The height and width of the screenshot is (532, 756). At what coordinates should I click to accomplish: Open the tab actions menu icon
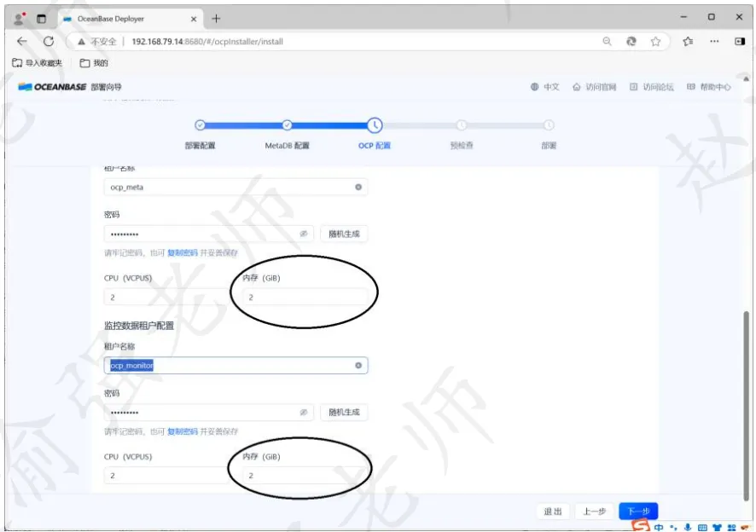point(42,19)
